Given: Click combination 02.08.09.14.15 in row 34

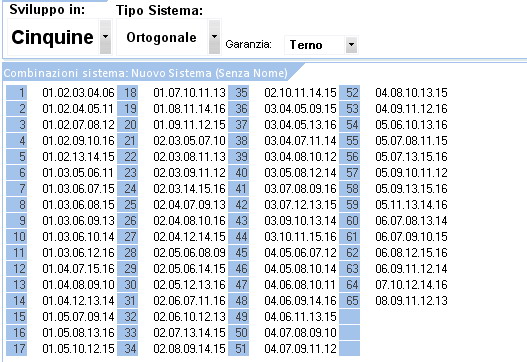Looking at the screenshot, I should coord(189,349).
